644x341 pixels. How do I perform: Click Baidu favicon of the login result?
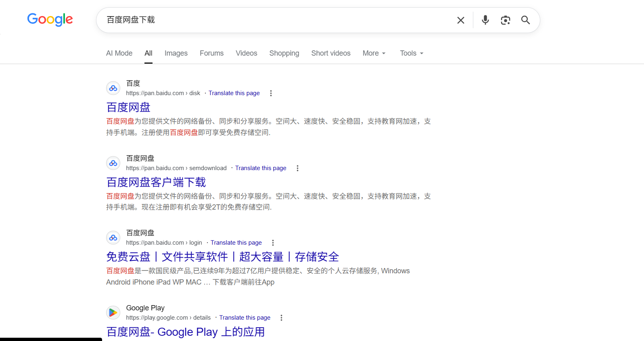click(113, 238)
